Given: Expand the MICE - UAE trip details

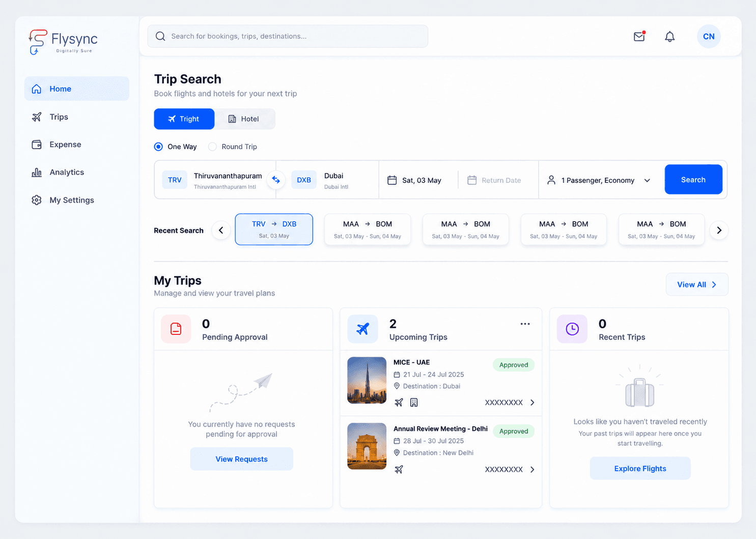Looking at the screenshot, I should click(x=533, y=403).
